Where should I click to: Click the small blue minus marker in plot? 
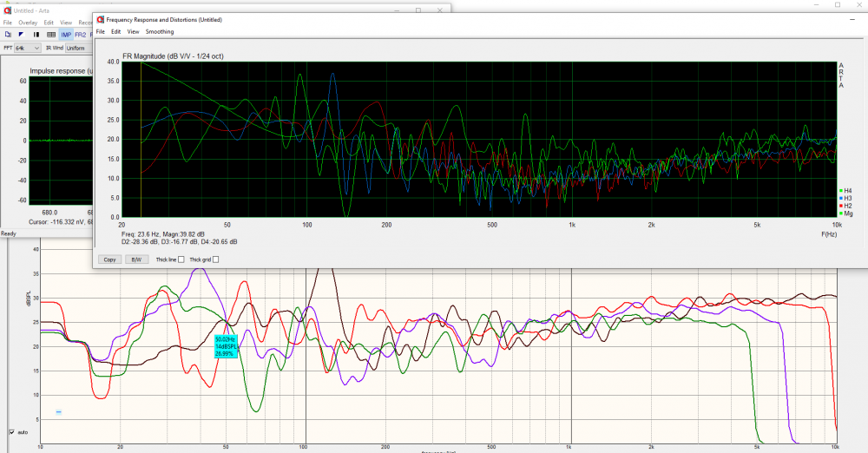(59, 412)
